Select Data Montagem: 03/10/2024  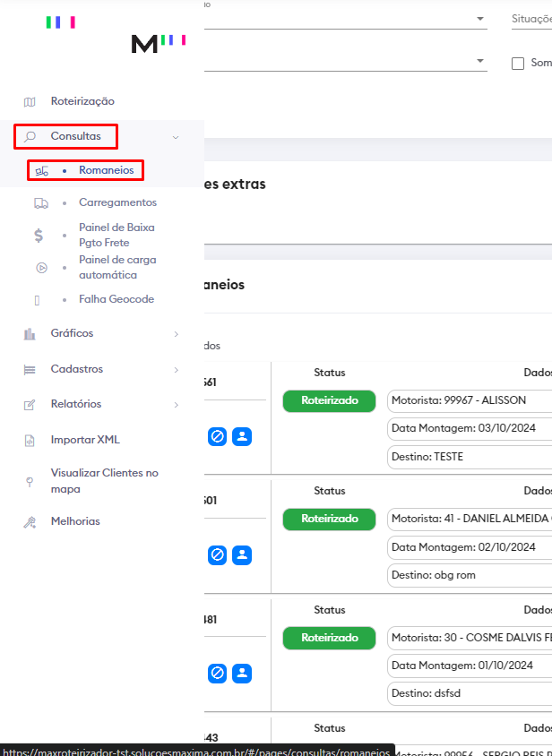(x=470, y=429)
